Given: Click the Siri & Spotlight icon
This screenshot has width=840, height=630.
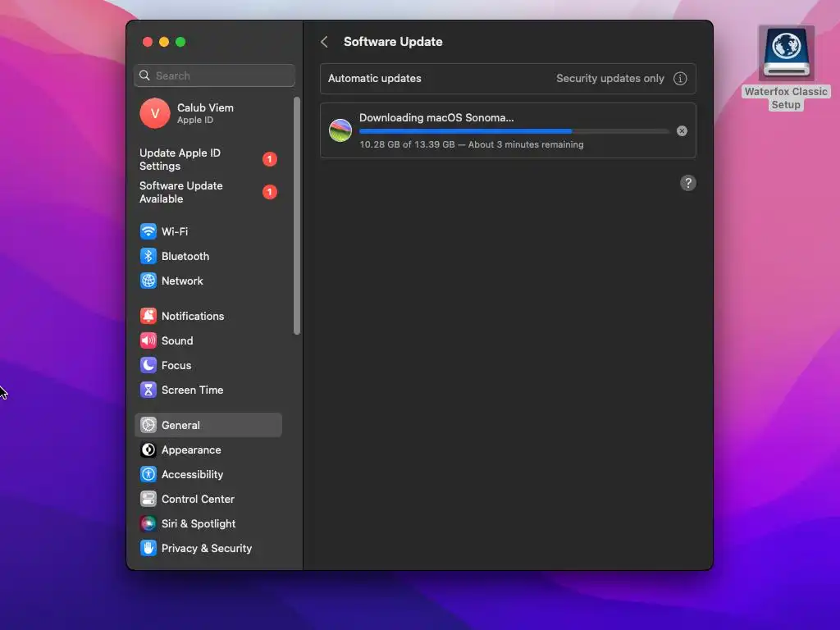Looking at the screenshot, I should point(148,524).
